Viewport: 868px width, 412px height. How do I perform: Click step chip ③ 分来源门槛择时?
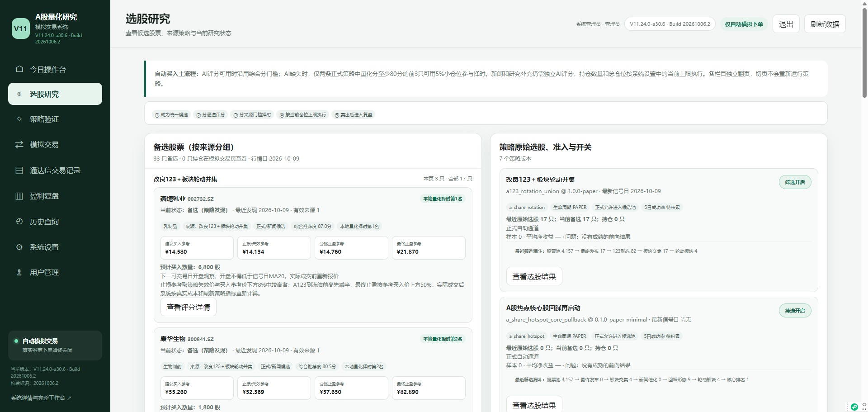(252, 115)
